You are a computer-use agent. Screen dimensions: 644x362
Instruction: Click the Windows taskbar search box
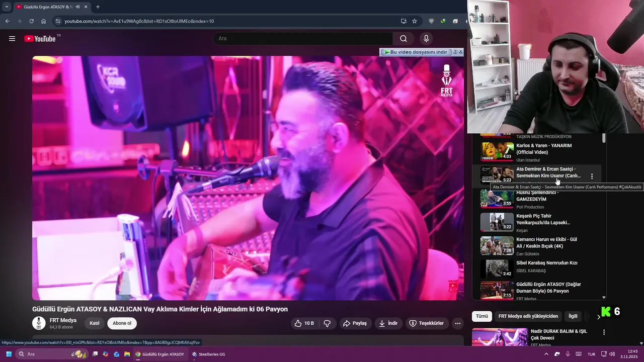coord(51,354)
